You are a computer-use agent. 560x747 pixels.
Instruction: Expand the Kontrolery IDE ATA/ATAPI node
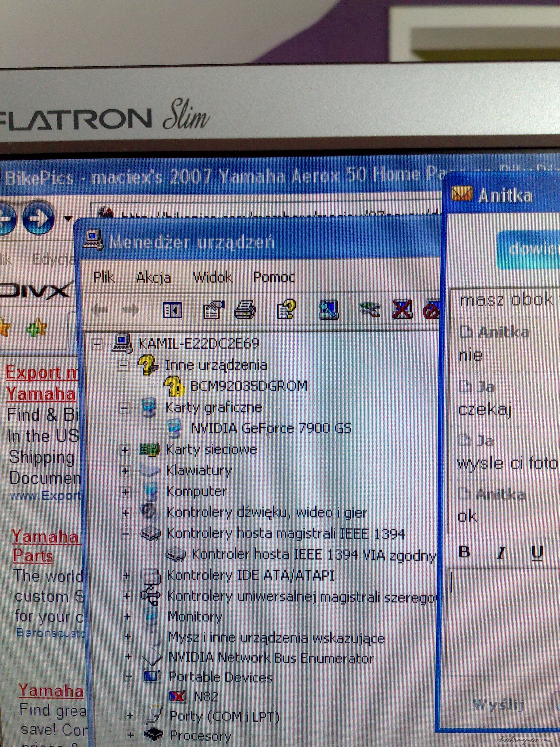tap(126, 576)
